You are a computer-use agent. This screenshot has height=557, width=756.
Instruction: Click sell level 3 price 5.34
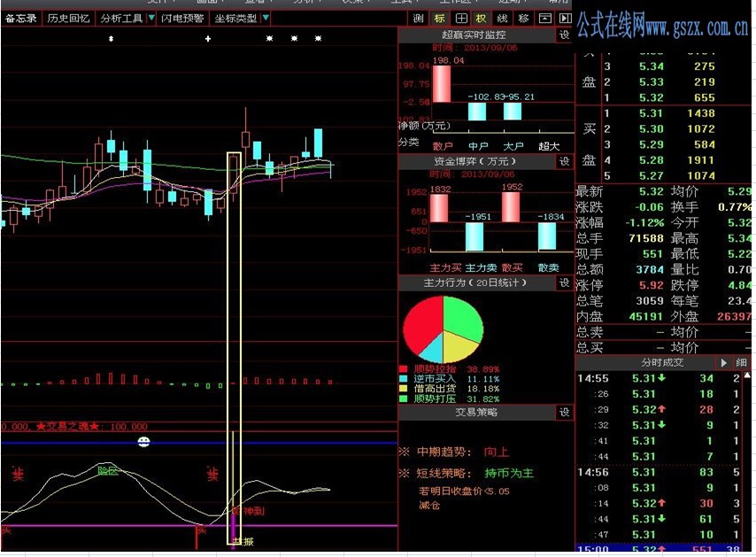[x=652, y=66]
